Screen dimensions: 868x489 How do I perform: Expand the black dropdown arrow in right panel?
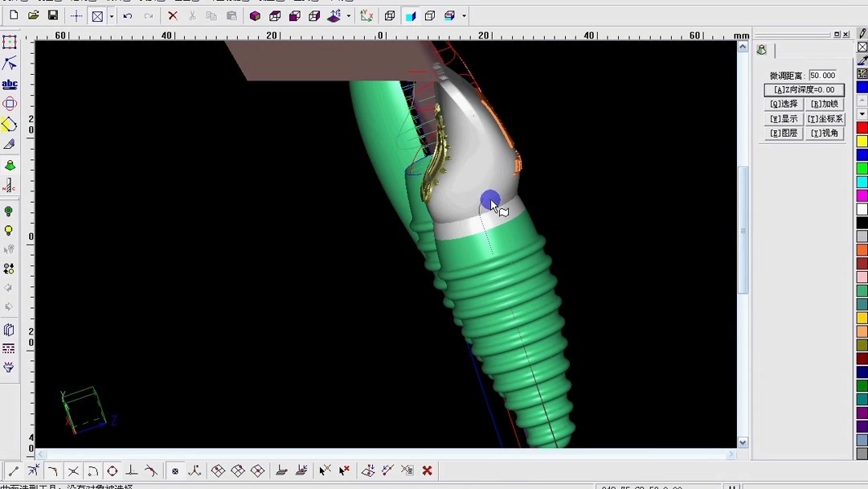(862, 113)
